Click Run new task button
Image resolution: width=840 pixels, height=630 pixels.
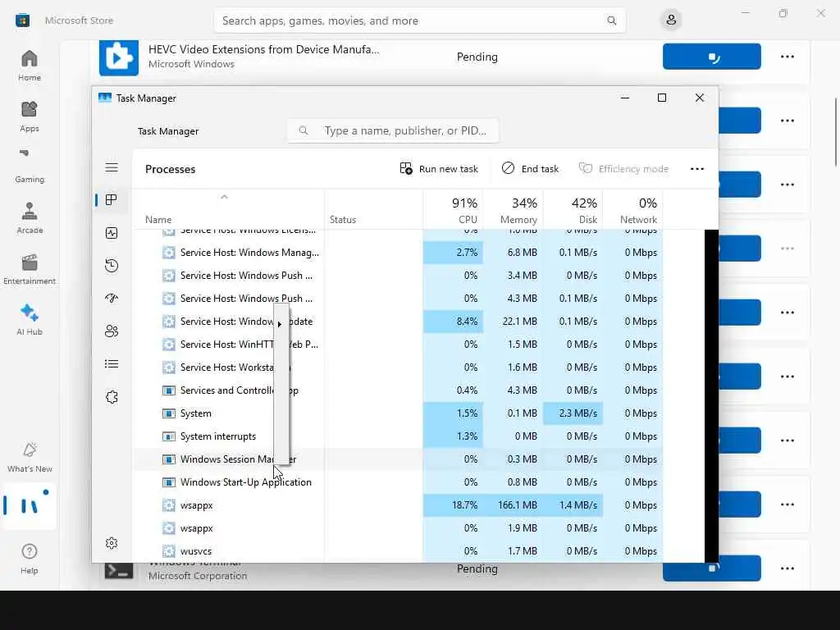point(439,169)
